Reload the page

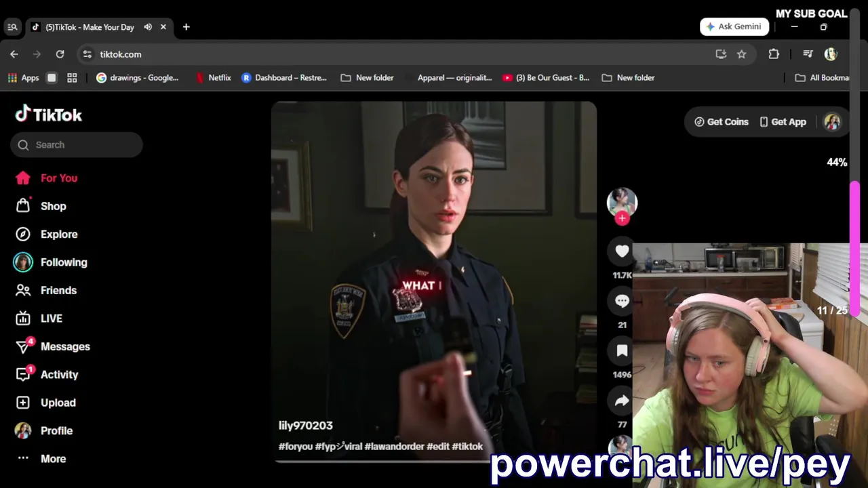tap(60, 54)
